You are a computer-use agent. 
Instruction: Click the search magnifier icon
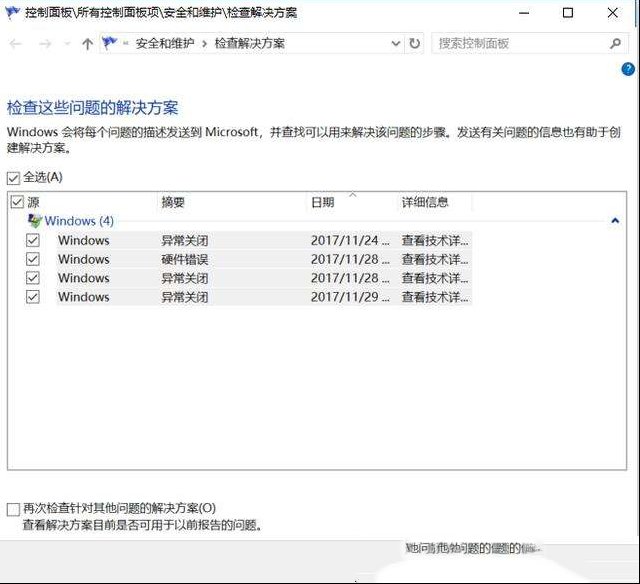[616, 43]
